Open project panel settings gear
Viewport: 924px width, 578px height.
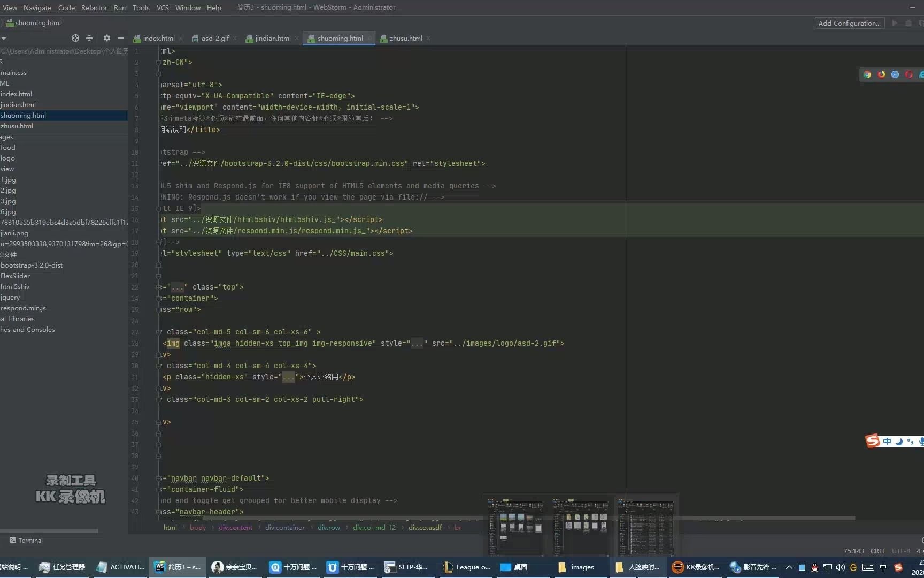tap(107, 38)
